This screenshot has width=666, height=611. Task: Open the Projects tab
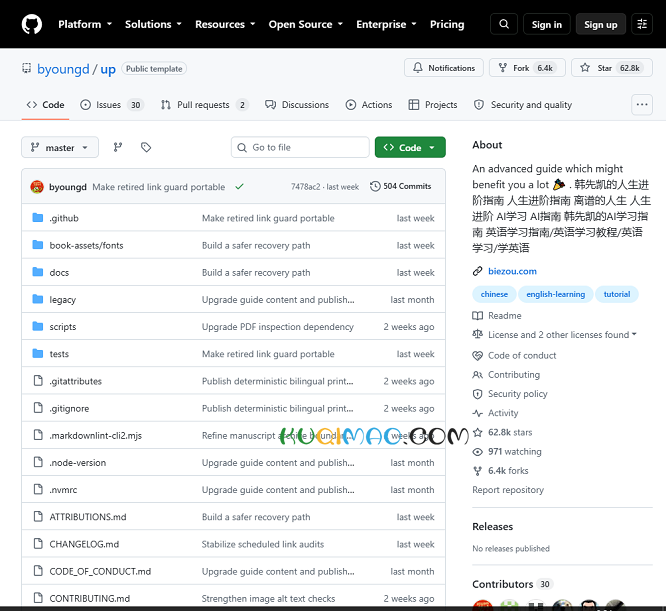click(433, 104)
